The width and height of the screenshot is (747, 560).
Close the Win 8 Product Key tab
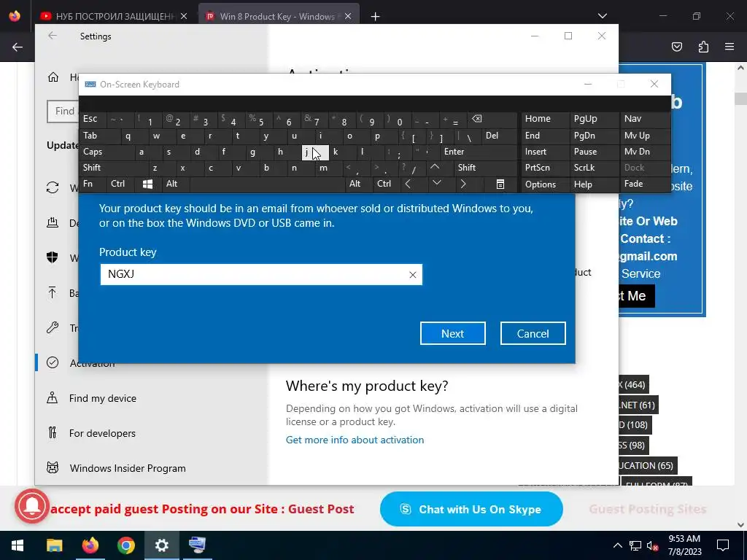348,16
